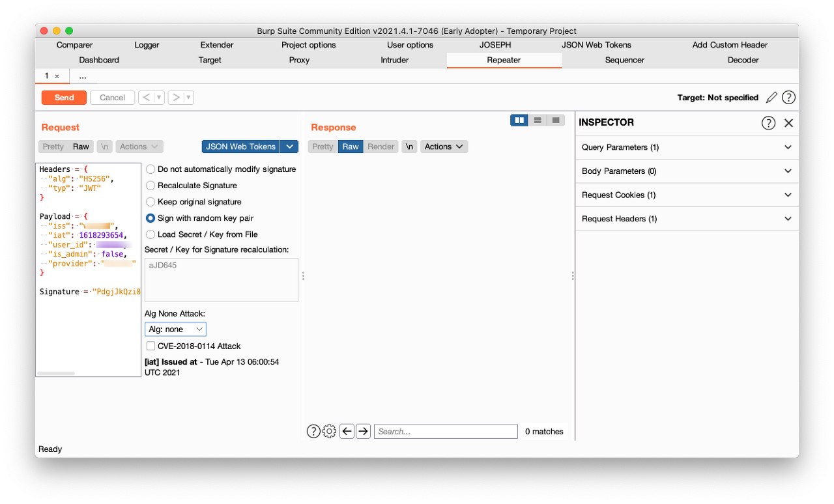The width and height of the screenshot is (834, 504).
Task: Expand Request Headers section
Action: click(687, 219)
